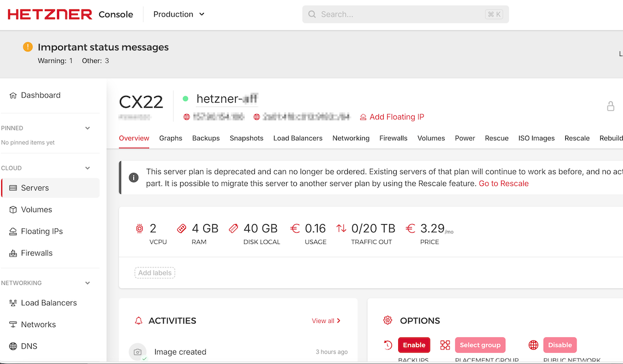Image resolution: width=623 pixels, height=364 pixels.
Task: Click the Floating IPs sidebar icon
Action: click(13, 232)
